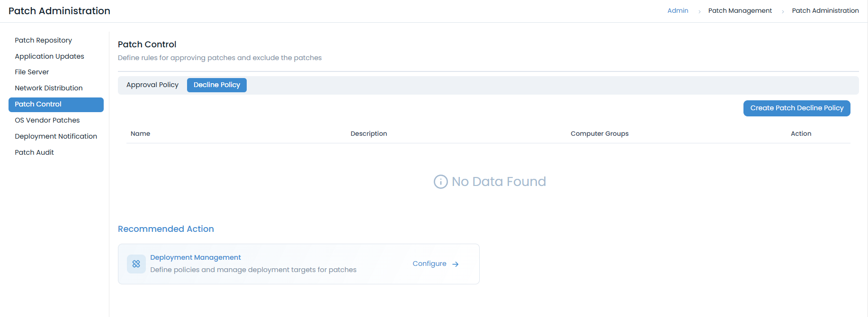868x317 pixels.
Task: Open the Configure link
Action: coord(430,264)
